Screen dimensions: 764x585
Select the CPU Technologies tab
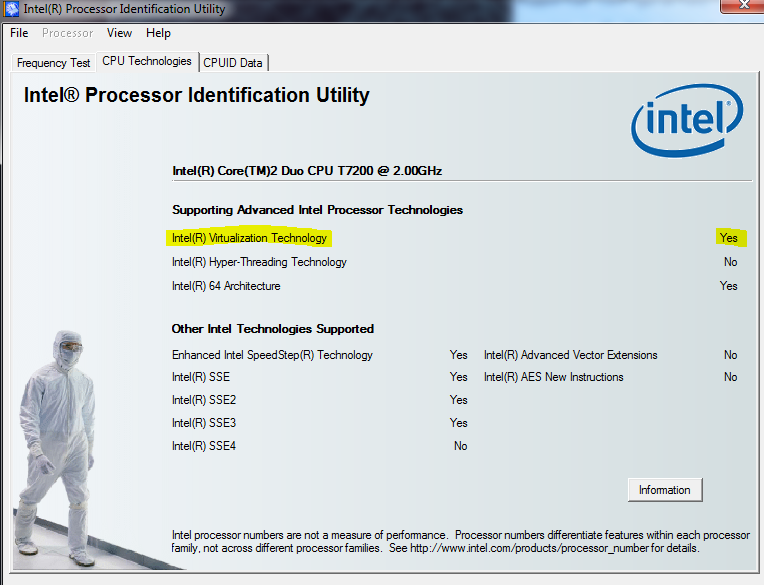[147, 61]
